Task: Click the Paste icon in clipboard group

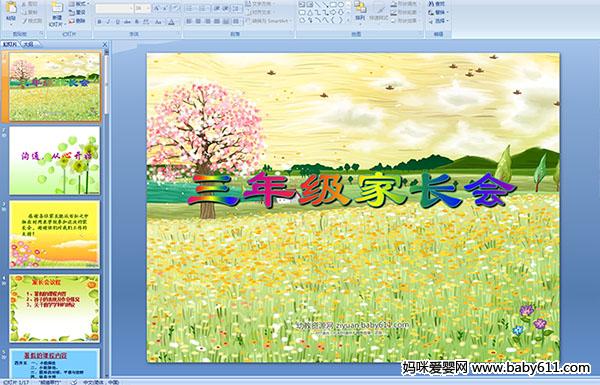Action: 11,11
